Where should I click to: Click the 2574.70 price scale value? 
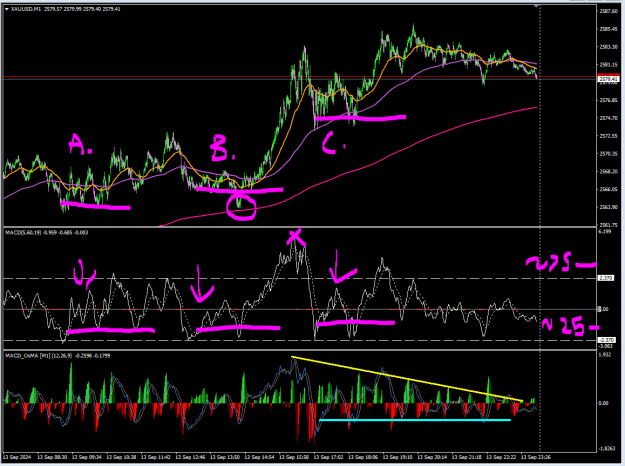[608, 118]
